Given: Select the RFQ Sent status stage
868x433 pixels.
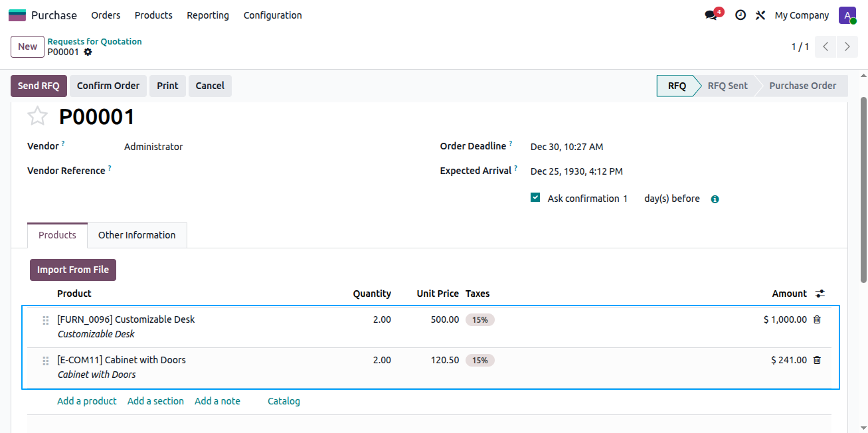Looking at the screenshot, I should [727, 86].
